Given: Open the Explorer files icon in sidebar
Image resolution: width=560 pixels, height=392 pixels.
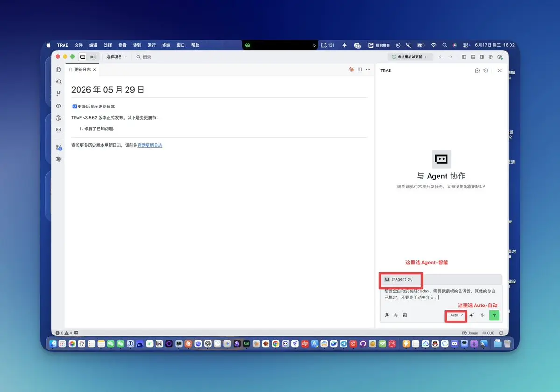Looking at the screenshot, I should click(58, 70).
